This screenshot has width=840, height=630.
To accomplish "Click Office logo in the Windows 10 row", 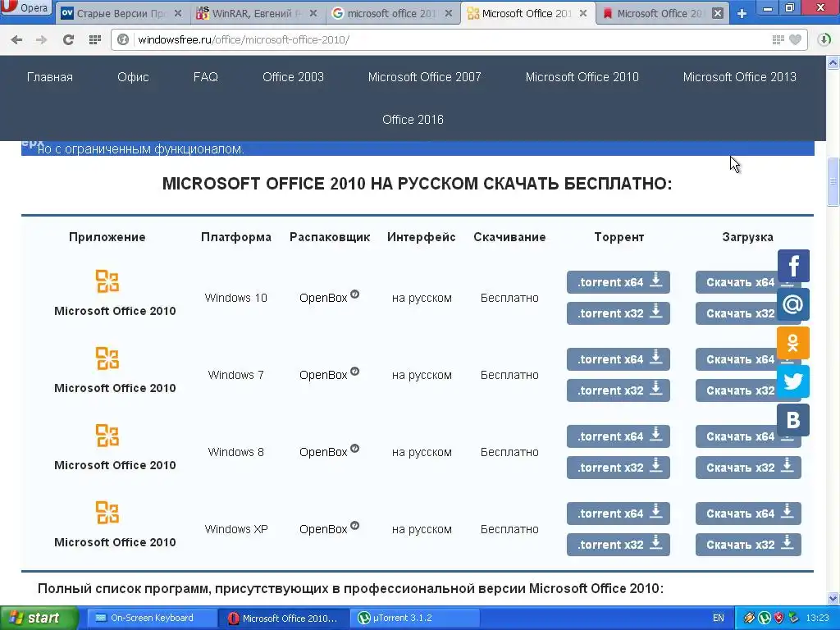I will coord(107,281).
